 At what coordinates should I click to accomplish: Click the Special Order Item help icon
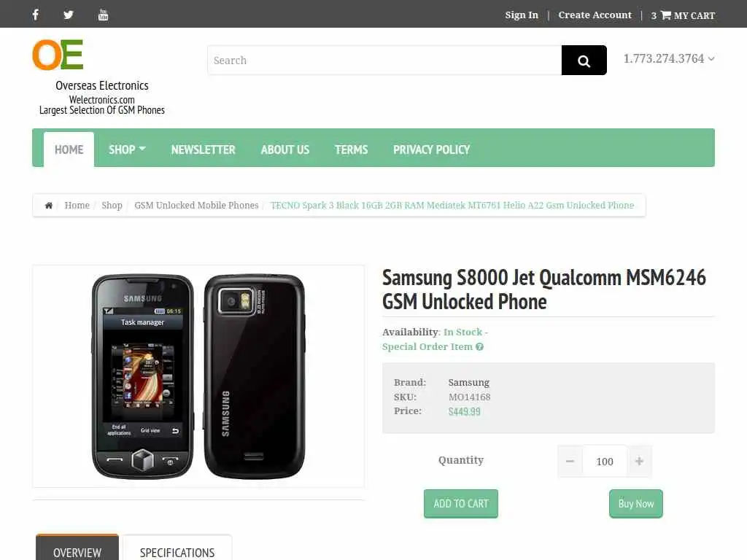[x=480, y=346]
